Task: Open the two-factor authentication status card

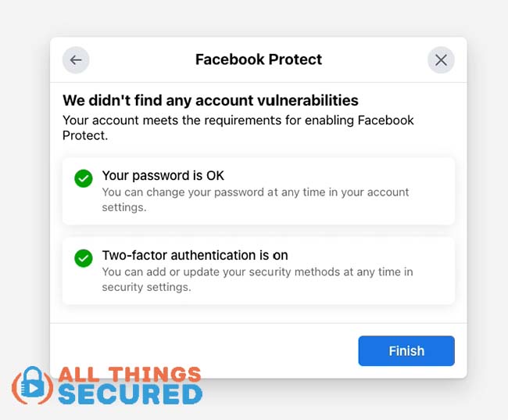Action: (259, 271)
